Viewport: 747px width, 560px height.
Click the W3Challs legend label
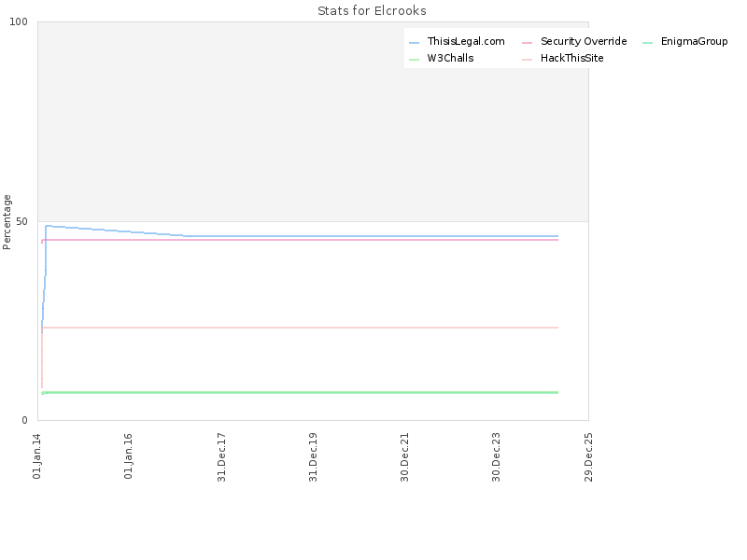tap(450, 58)
